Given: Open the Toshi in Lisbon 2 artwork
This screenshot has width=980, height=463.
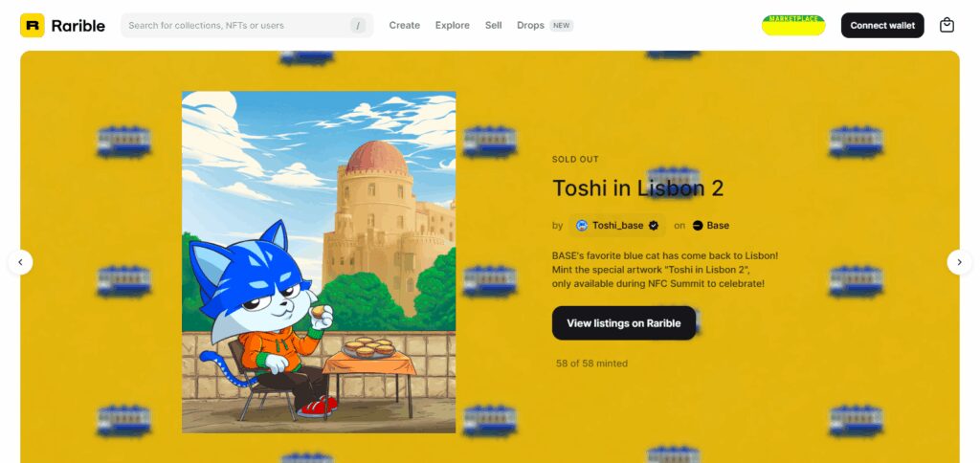Looking at the screenshot, I should pyautogui.click(x=319, y=262).
